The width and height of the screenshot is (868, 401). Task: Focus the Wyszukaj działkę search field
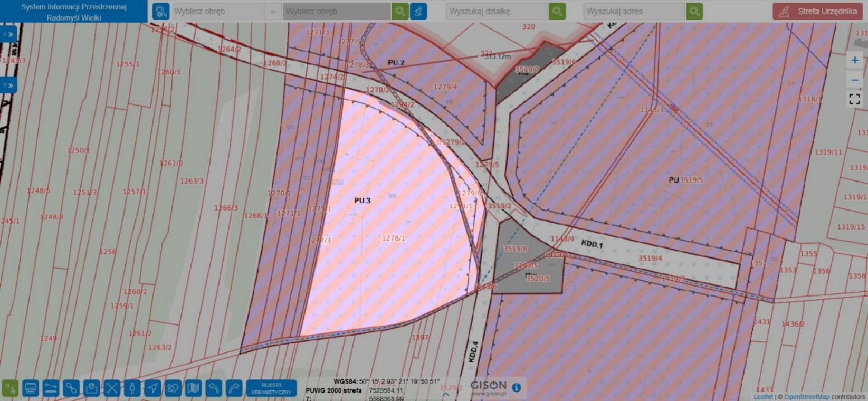[x=498, y=11]
